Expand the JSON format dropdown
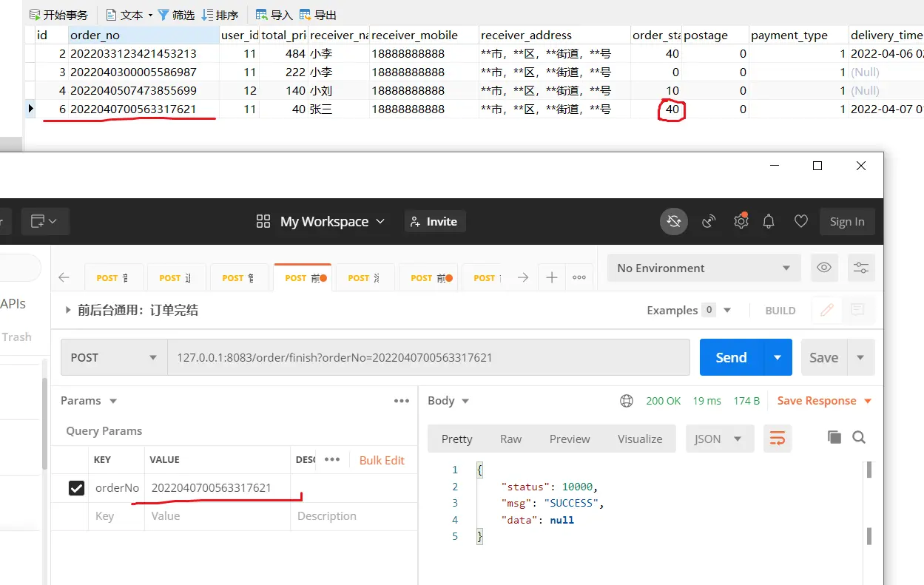The image size is (924, 585). 719,439
